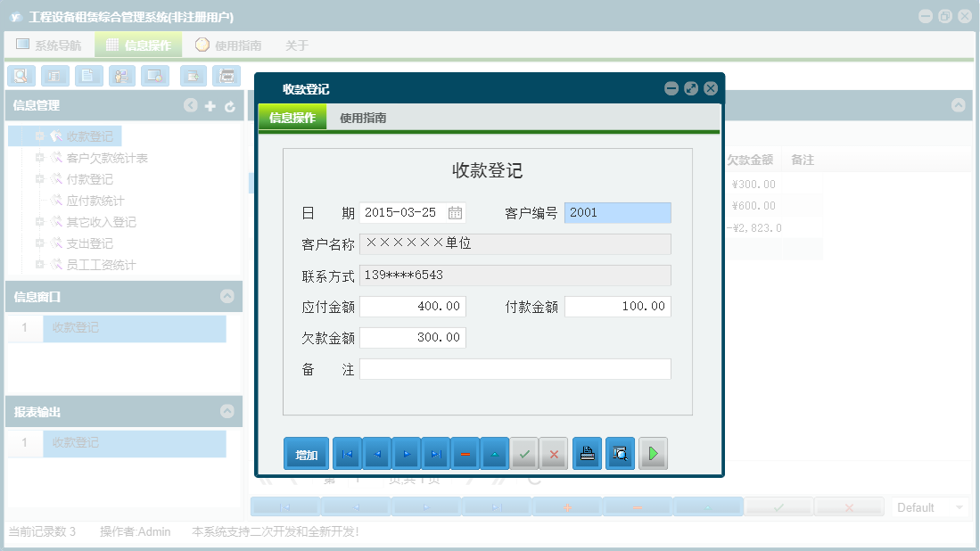The width and height of the screenshot is (980, 551).
Task: Delete the current record with the red minus icon
Action: (x=465, y=453)
